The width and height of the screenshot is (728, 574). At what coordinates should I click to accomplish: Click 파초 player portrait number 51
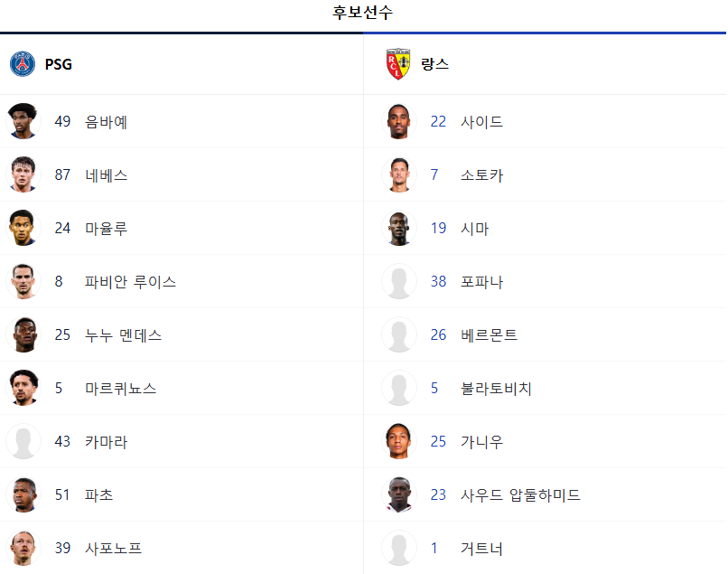point(23,495)
